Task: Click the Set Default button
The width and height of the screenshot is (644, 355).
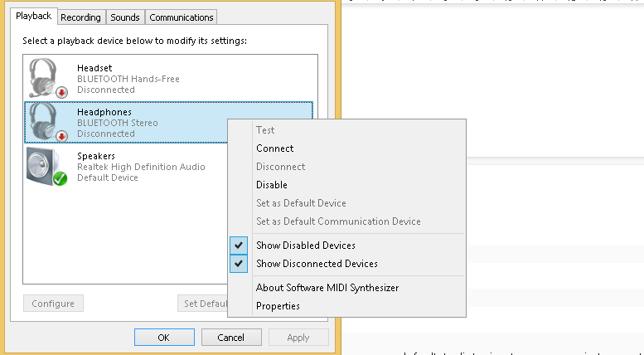Action: 203,304
